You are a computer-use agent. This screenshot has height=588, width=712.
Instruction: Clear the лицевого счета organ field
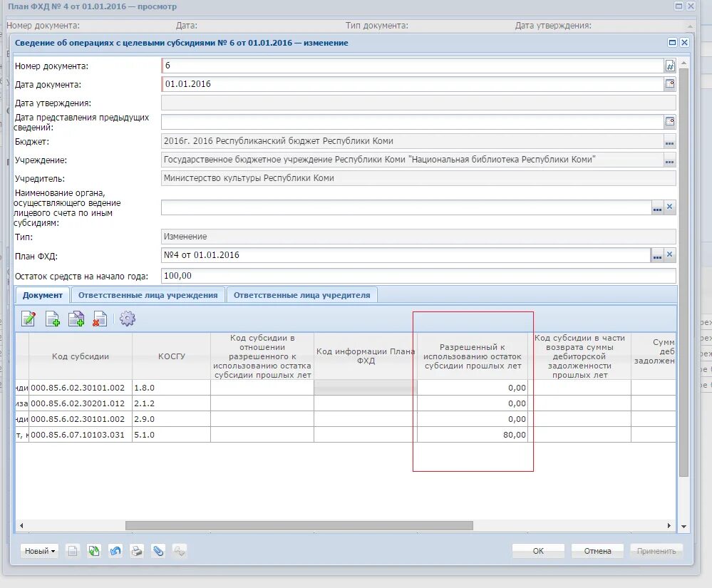point(669,207)
